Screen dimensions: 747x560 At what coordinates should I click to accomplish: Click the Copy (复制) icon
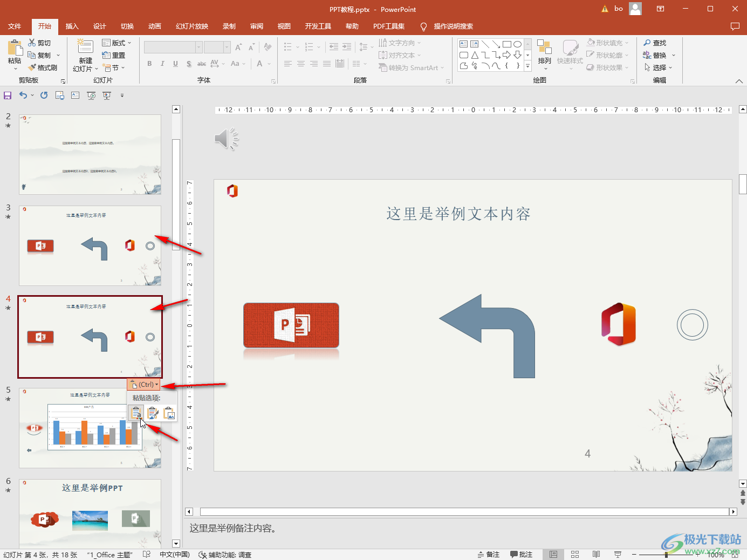[32, 55]
